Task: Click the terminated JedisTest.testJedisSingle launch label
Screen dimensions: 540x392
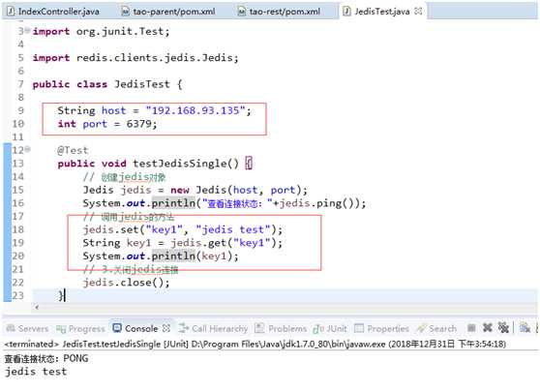Action: (255, 345)
